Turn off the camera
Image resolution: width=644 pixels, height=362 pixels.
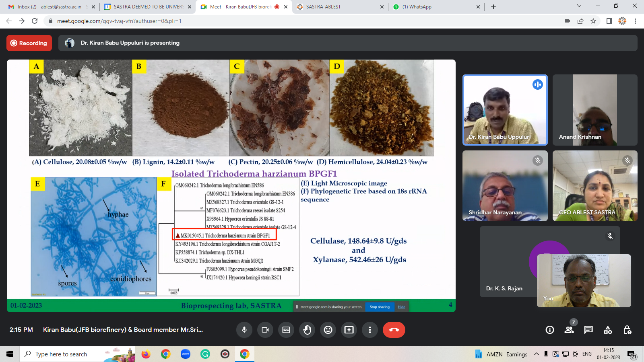click(265, 330)
